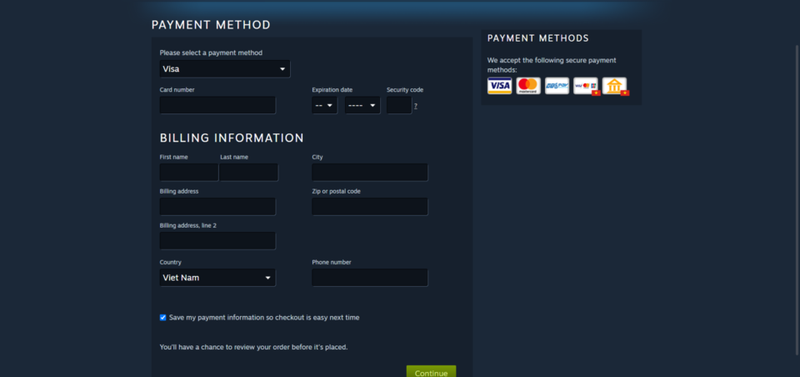Click the 'PAYMENT METHODS' sidebar heading
The height and width of the screenshot is (377, 800).
pos(538,38)
